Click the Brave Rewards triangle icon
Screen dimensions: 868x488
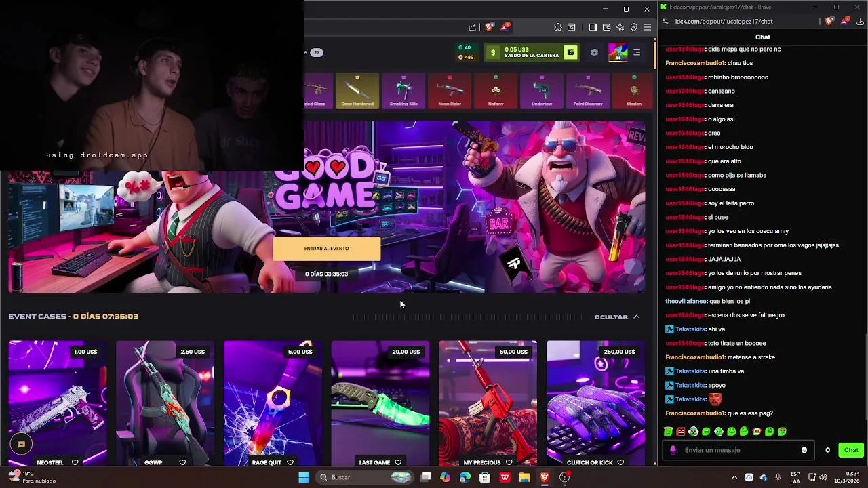pos(505,27)
